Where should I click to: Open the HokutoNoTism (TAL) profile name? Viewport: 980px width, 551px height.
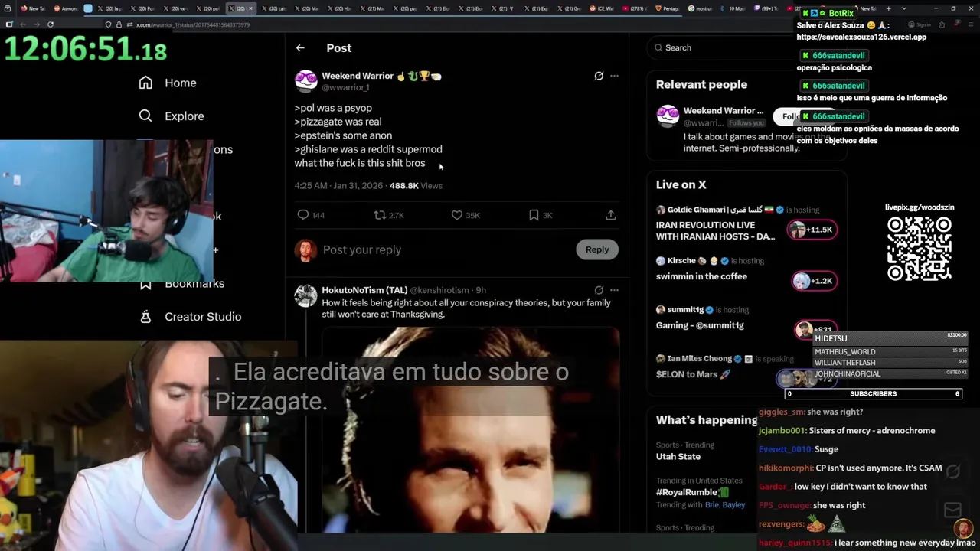(364, 290)
